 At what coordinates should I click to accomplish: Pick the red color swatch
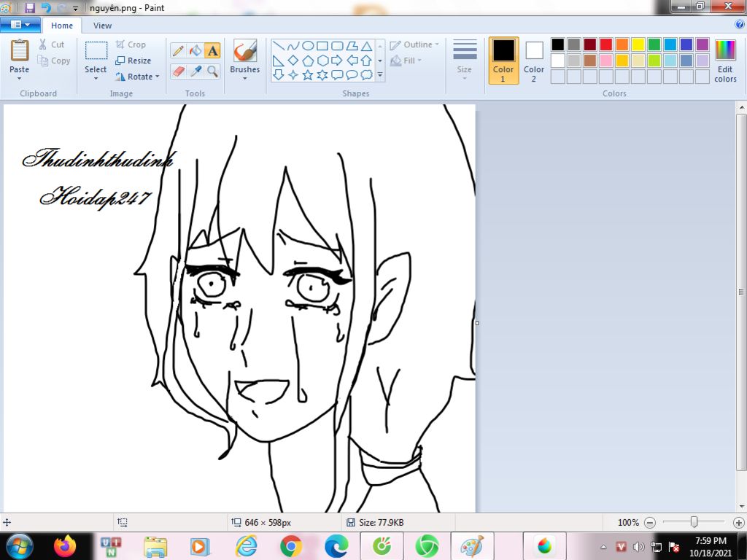pos(606,44)
